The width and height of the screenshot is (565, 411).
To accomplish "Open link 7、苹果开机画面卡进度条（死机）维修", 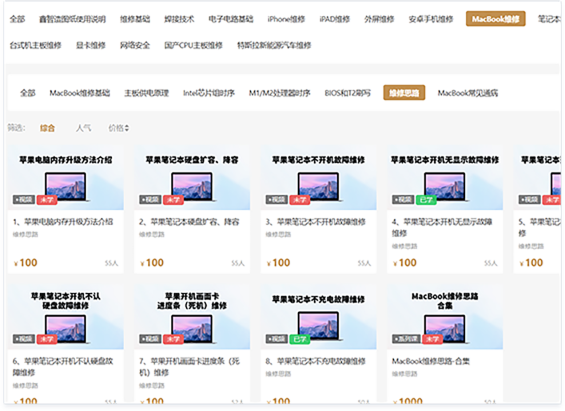I will click(x=190, y=367).
